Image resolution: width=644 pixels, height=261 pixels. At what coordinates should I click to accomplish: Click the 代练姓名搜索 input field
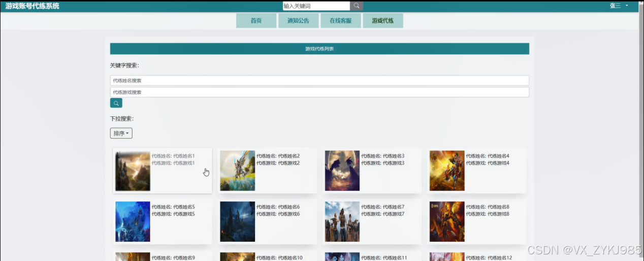point(319,81)
